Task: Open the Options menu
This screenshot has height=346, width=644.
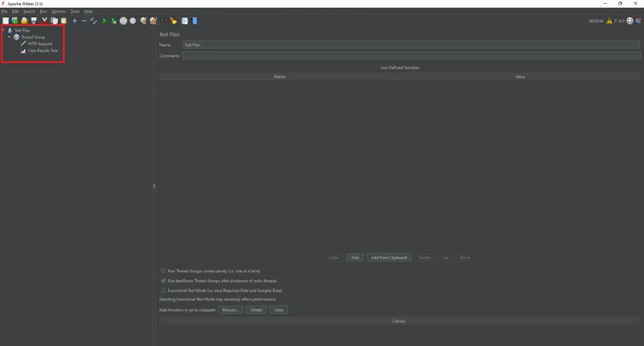Action: 58,12
